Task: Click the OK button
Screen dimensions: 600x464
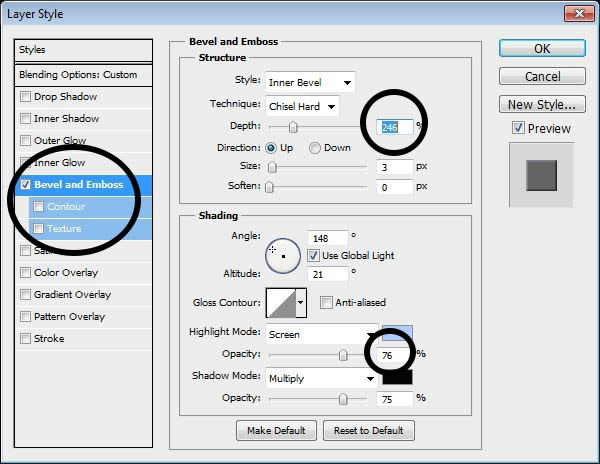Action: [x=542, y=49]
